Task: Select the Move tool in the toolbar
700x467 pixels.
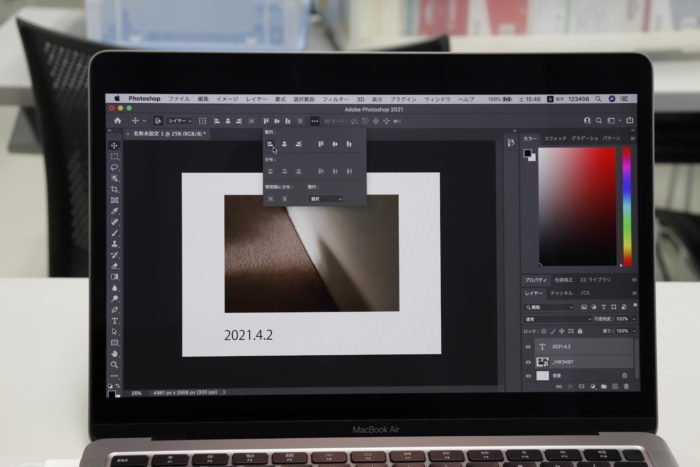Action: pyautogui.click(x=114, y=146)
